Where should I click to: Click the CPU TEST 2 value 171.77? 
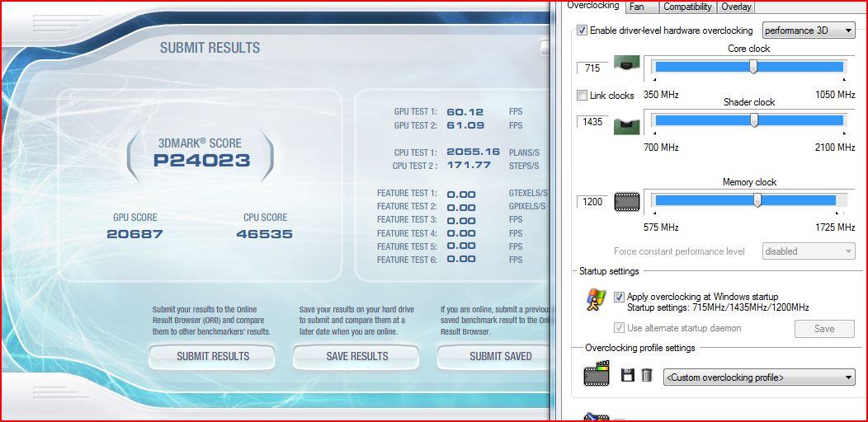[x=469, y=166]
